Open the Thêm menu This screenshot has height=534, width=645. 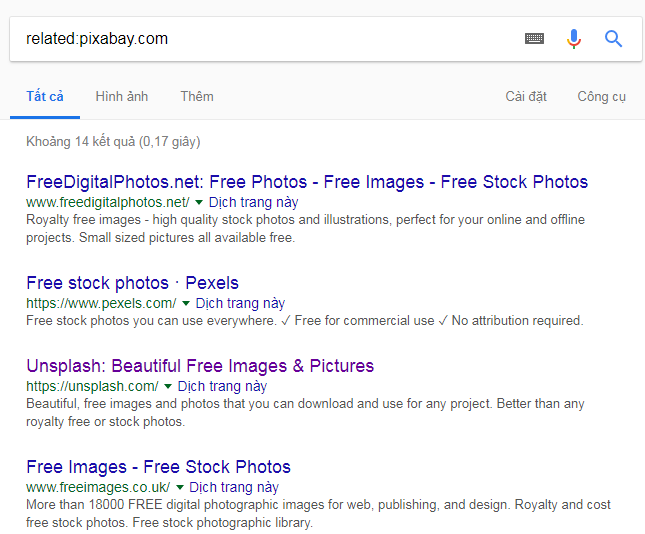(197, 96)
